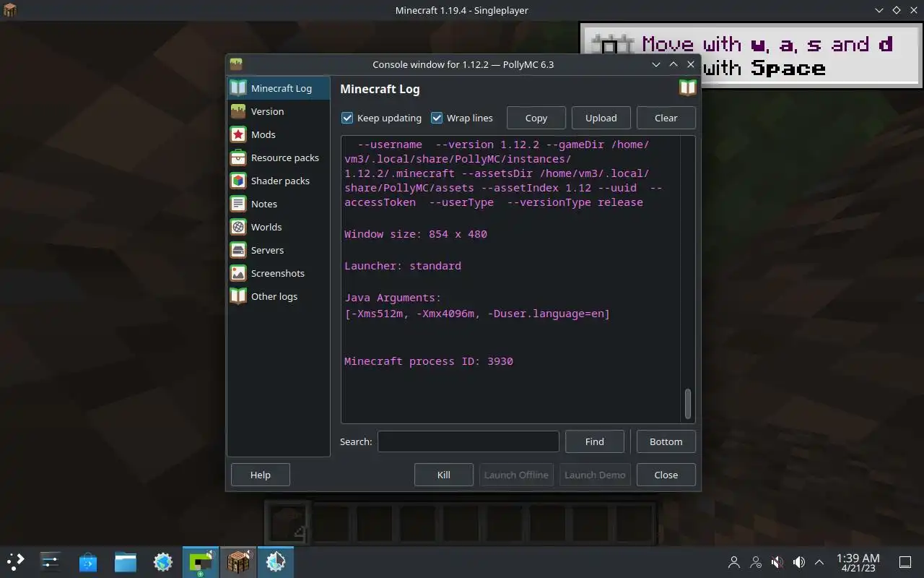Viewport: 924px width, 578px height.
Task: Click 'Launcher: standard' log line
Action: 403,266
